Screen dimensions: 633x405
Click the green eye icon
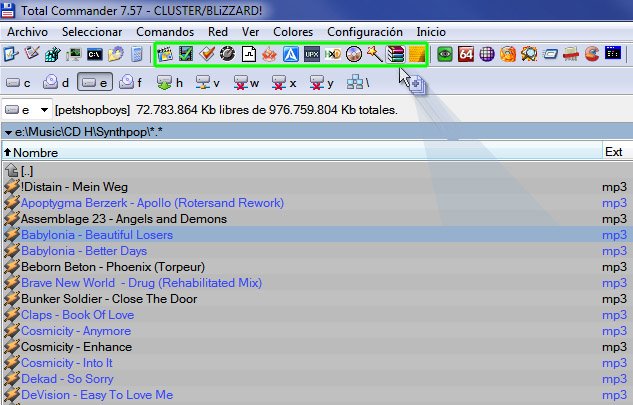445,54
